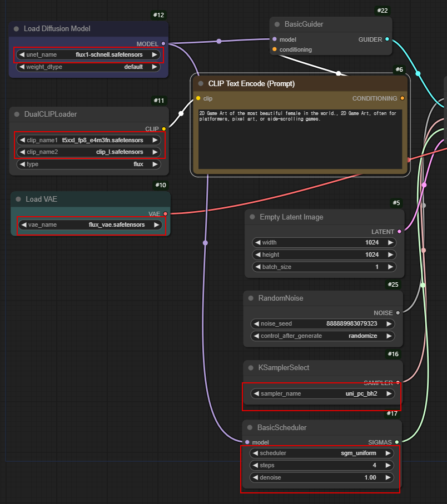Viewport: 447px width, 504px height.
Task: Decrease steps with left arrow
Action: tap(255, 466)
